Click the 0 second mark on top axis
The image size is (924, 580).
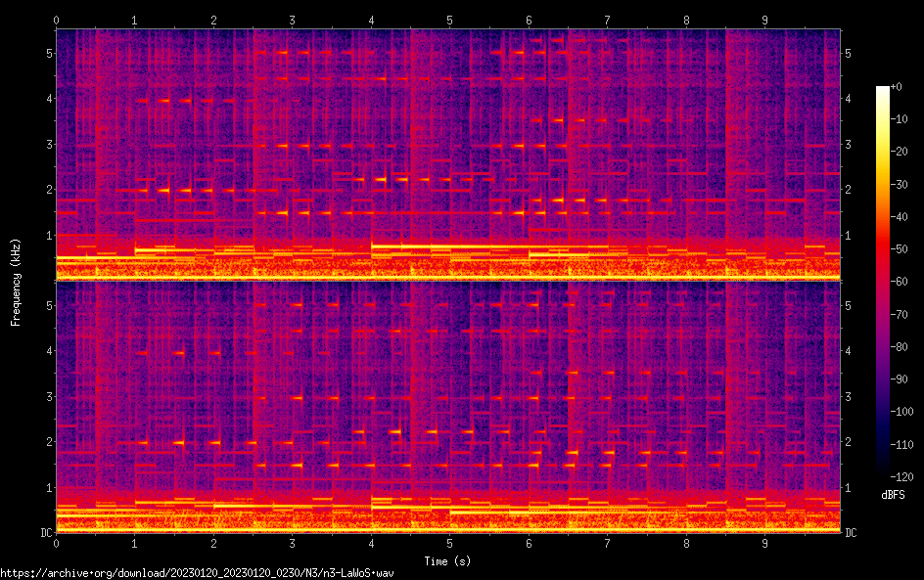[57, 20]
